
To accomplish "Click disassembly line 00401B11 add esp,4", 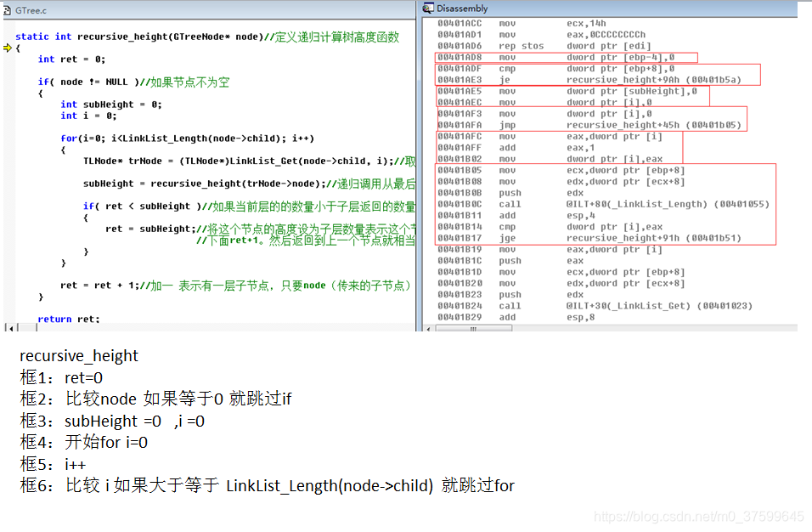I will tap(516, 216).
